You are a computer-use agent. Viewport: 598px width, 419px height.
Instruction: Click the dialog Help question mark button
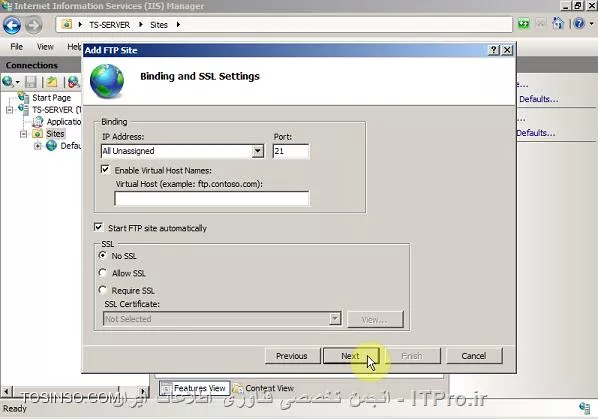pos(494,50)
